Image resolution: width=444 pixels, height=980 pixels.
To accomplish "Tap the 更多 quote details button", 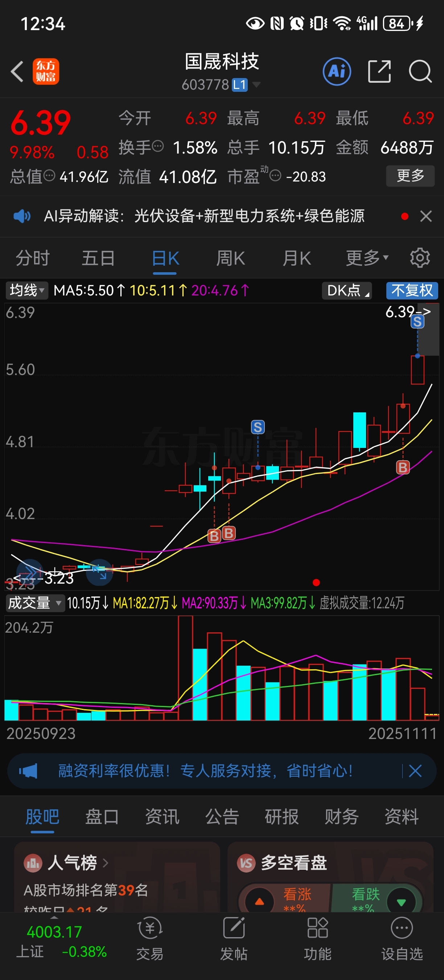I will click(x=410, y=176).
